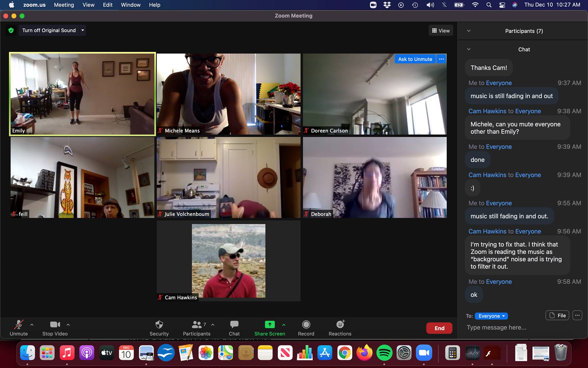588x368 pixels.
Task: Click the Record button icon
Action: 306,325
